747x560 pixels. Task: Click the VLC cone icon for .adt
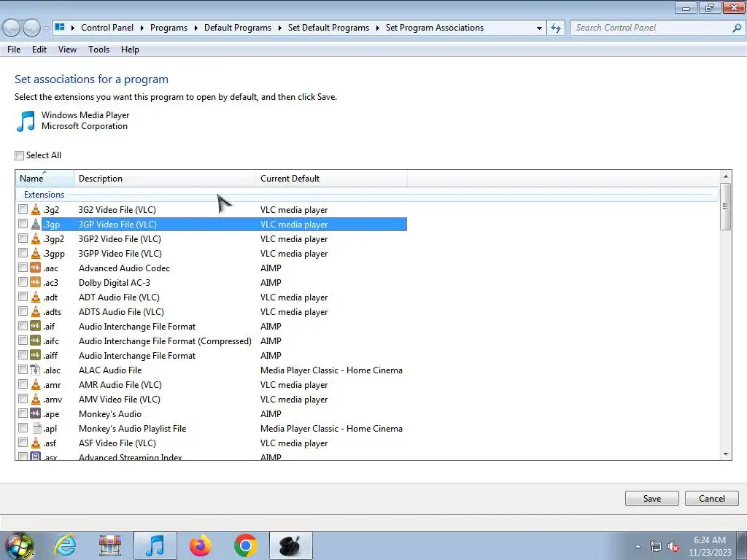point(36,297)
